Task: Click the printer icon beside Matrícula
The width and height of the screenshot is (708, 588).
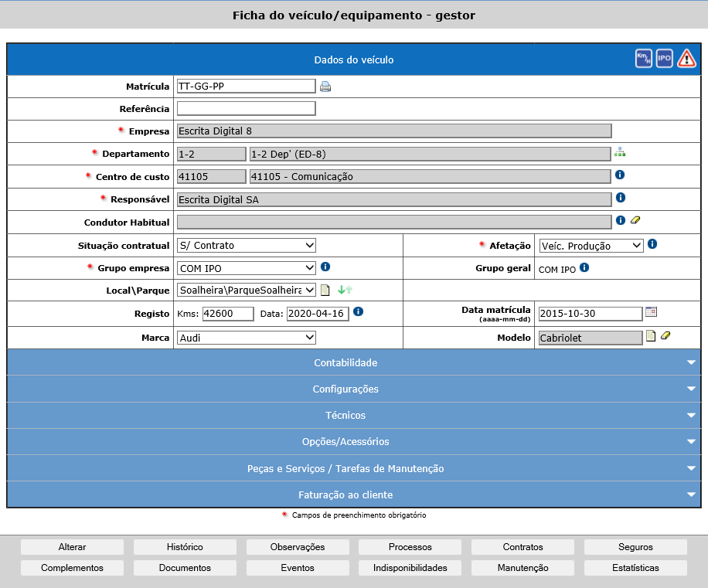Action: coord(325,87)
